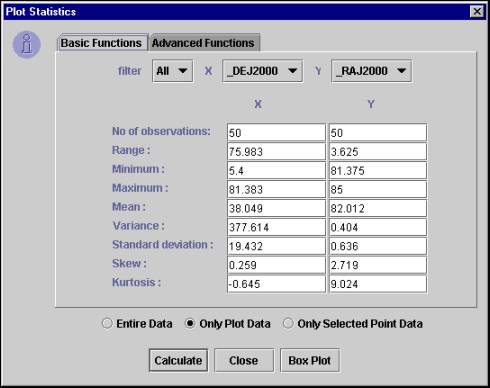Click the Close button
Image resolution: width=490 pixels, height=388 pixels.
(x=244, y=360)
